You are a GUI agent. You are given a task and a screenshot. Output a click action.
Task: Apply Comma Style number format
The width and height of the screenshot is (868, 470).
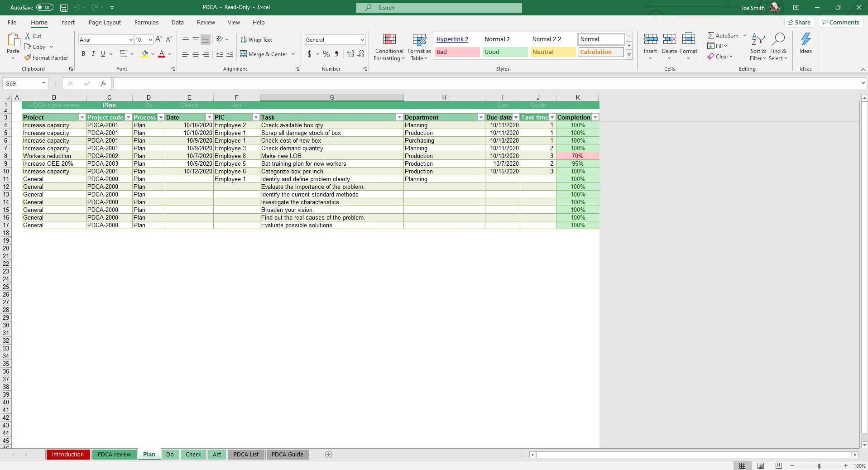pos(336,54)
